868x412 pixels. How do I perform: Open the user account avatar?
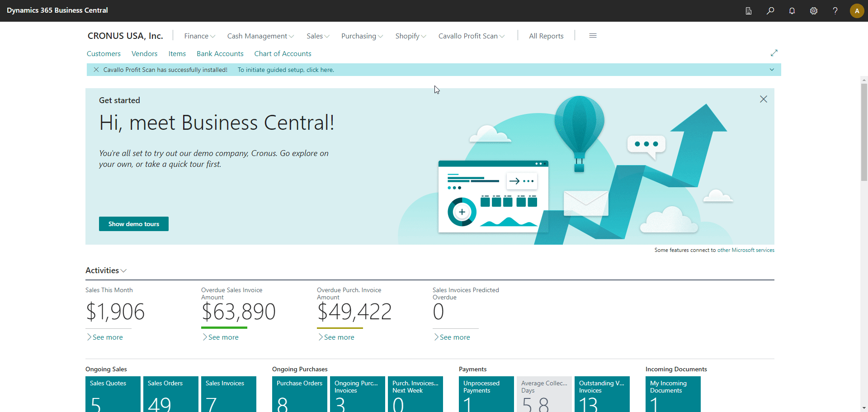[857, 11]
